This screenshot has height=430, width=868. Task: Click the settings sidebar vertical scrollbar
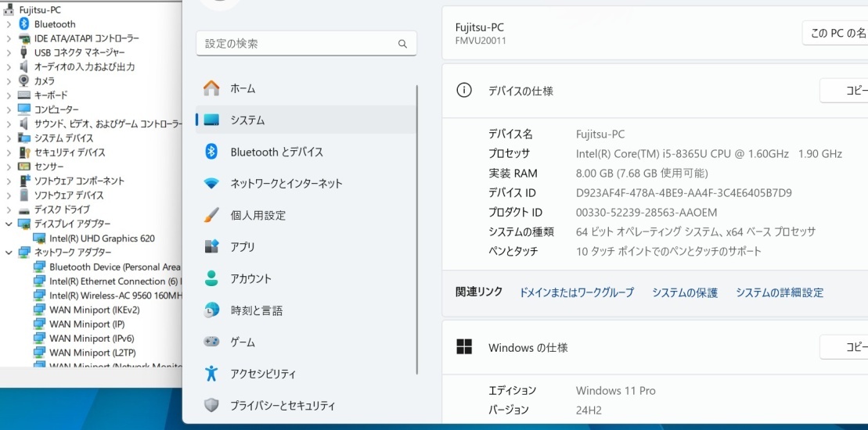pos(417,229)
